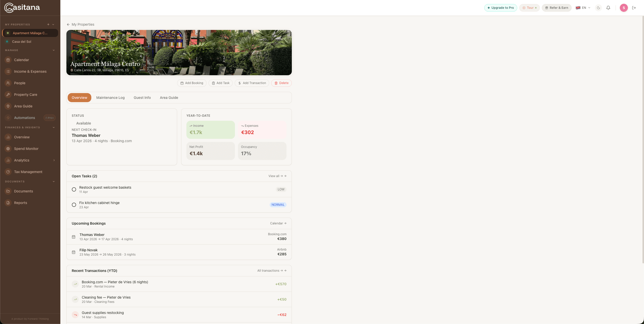Click next check-in guest Thomas Weber
The width and height of the screenshot is (644, 324).
(x=86, y=135)
